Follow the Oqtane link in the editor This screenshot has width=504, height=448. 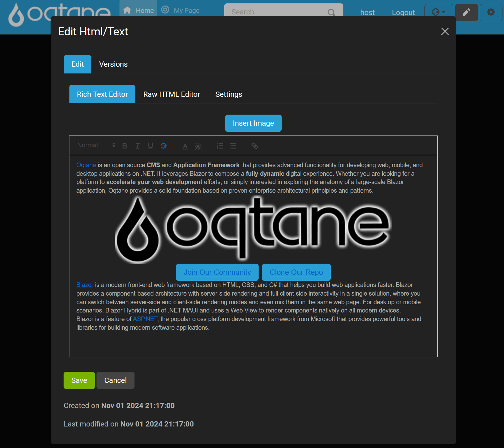[86, 165]
